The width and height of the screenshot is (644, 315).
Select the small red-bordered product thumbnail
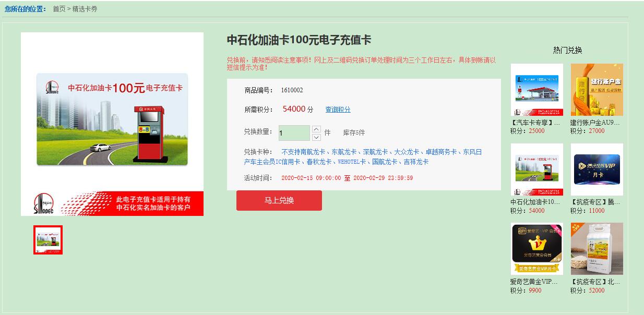coord(48,240)
